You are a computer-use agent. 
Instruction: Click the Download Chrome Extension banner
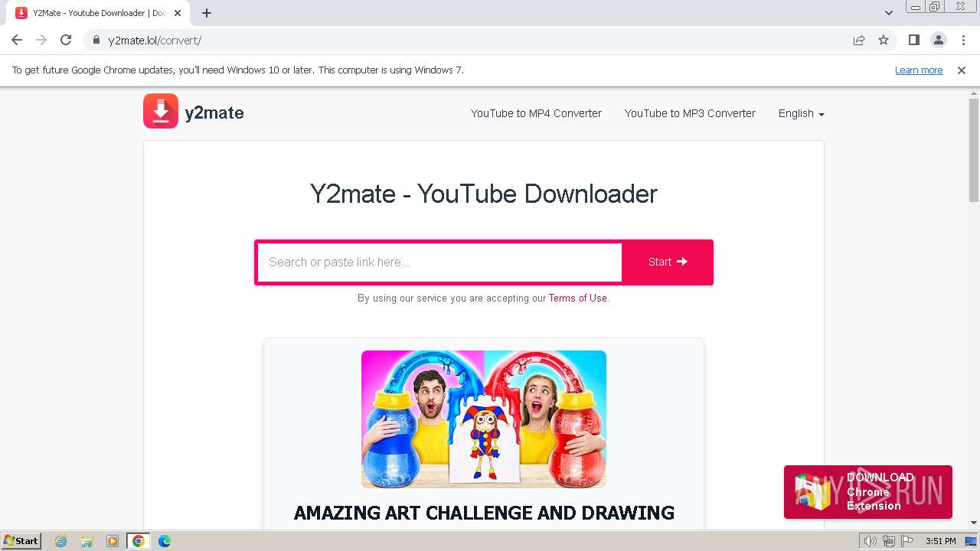click(868, 492)
